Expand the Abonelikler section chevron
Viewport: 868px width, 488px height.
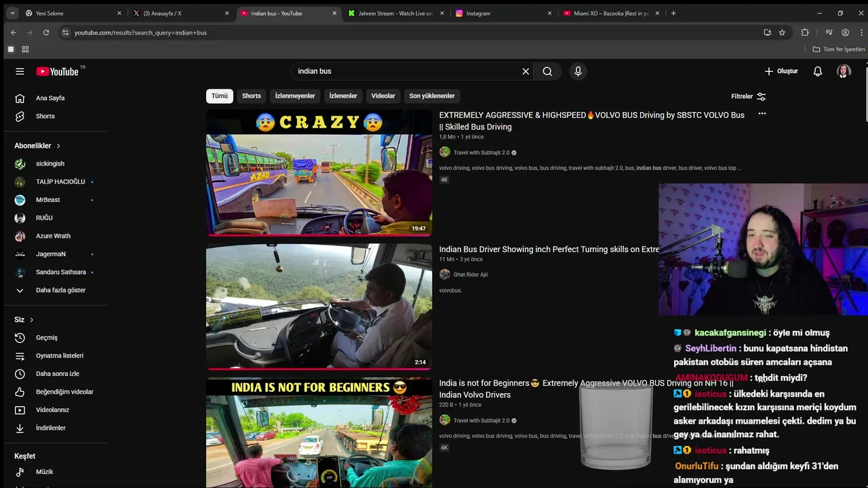(x=58, y=146)
